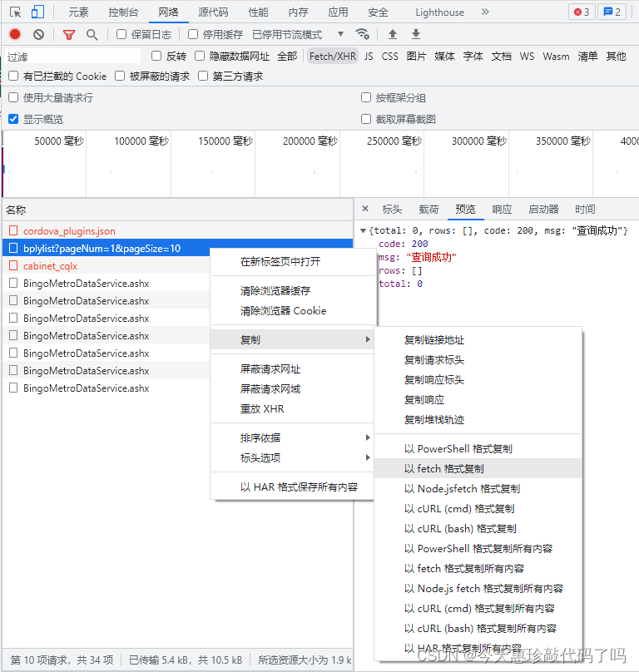Toggle the device toolbar icon
This screenshot has height=672, width=639.
coord(37,12)
